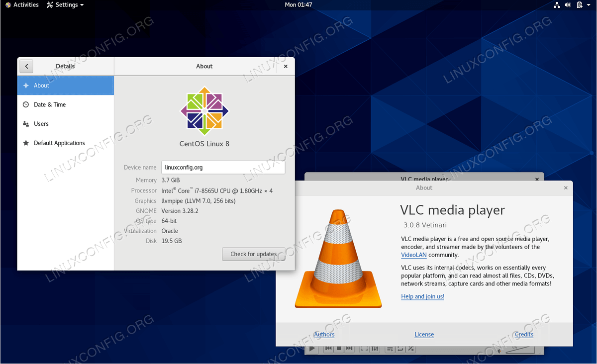
Task: Open Default Applications in the sidebar
Action: 66,143
